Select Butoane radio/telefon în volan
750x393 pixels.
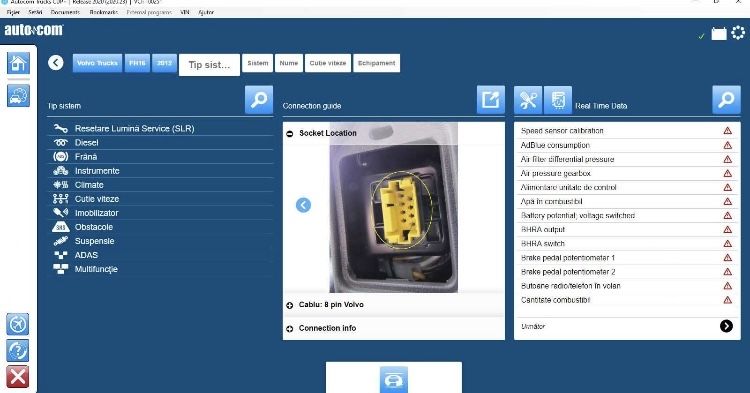pos(627,286)
